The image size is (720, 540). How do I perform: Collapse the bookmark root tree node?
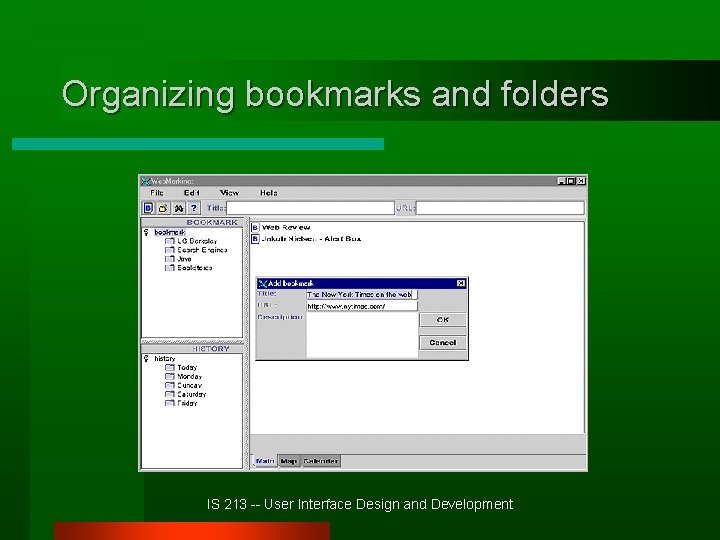(146, 232)
